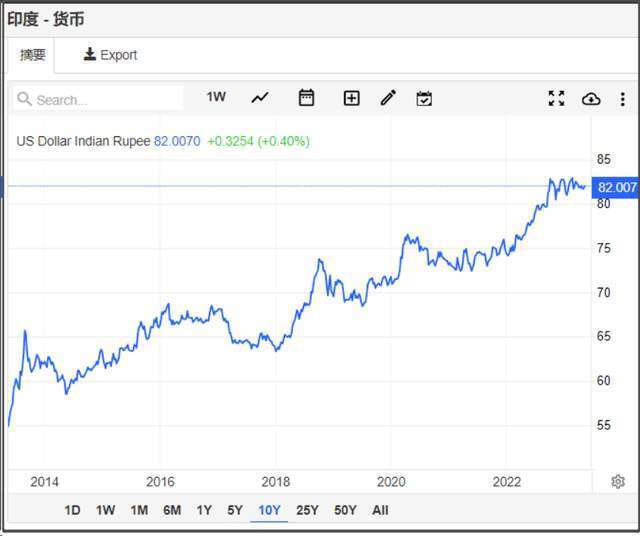Image resolution: width=640 pixels, height=536 pixels.
Task: Click the Export button
Action: (110, 55)
